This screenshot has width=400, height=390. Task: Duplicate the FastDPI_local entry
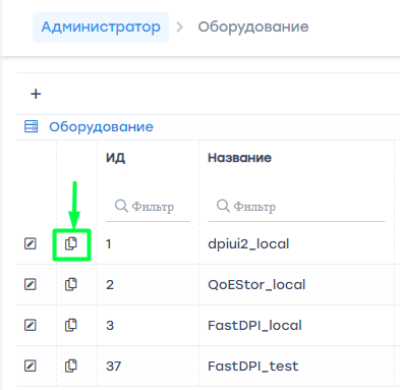click(x=71, y=325)
